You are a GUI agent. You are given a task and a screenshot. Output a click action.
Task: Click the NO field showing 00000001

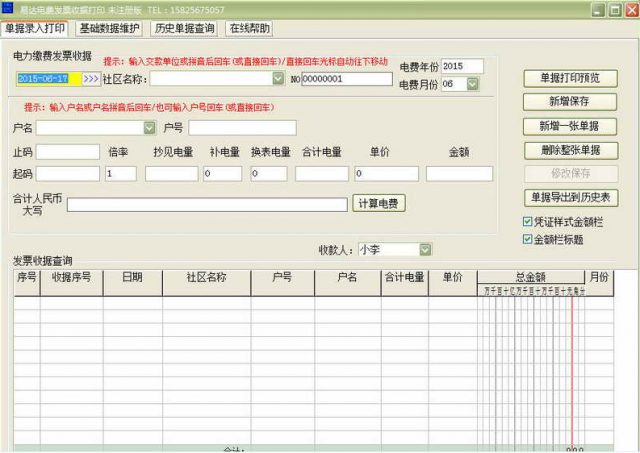click(347, 79)
